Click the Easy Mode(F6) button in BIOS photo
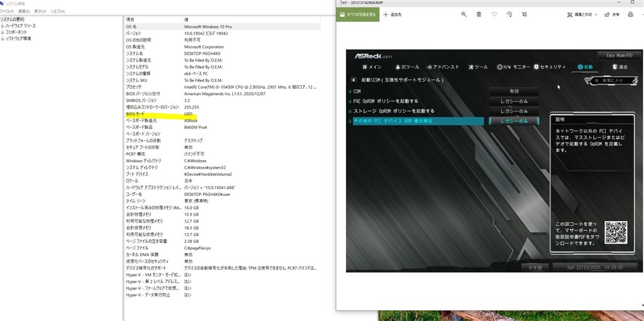Image resolution: width=644 pixels, height=321 pixels. 619,55
